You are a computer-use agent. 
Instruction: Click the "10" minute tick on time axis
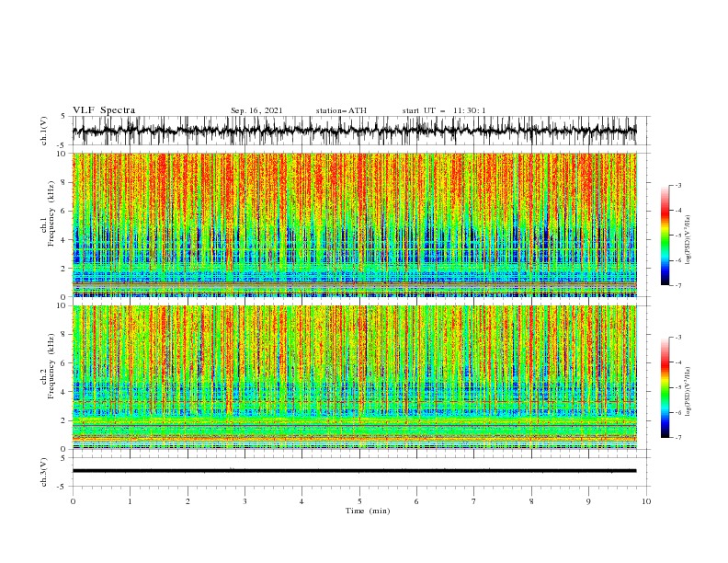pos(646,501)
